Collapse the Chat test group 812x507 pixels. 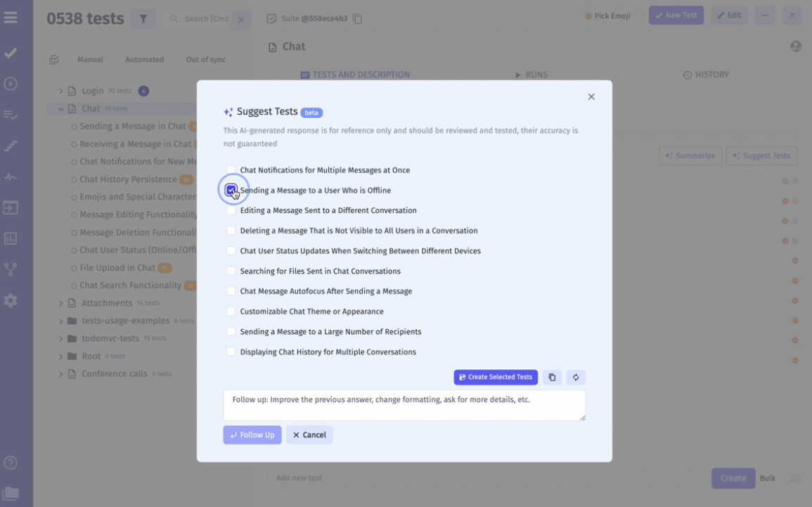pos(60,108)
